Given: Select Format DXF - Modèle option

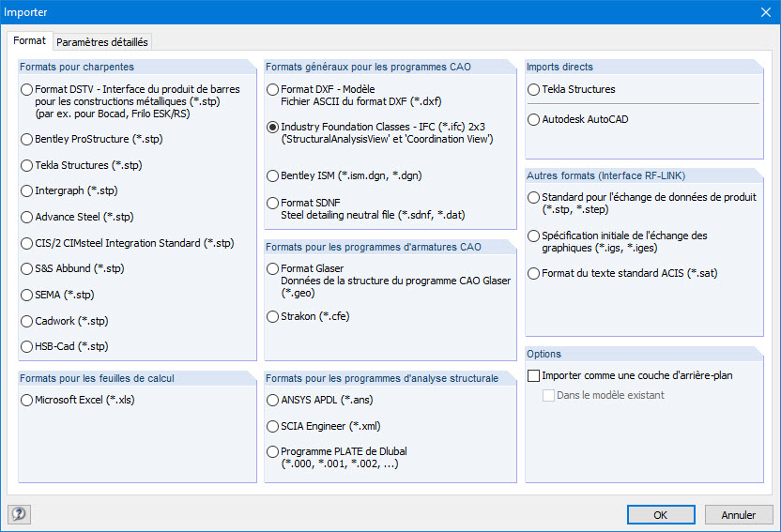Looking at the screenshot, I should (x=273, y=90).
